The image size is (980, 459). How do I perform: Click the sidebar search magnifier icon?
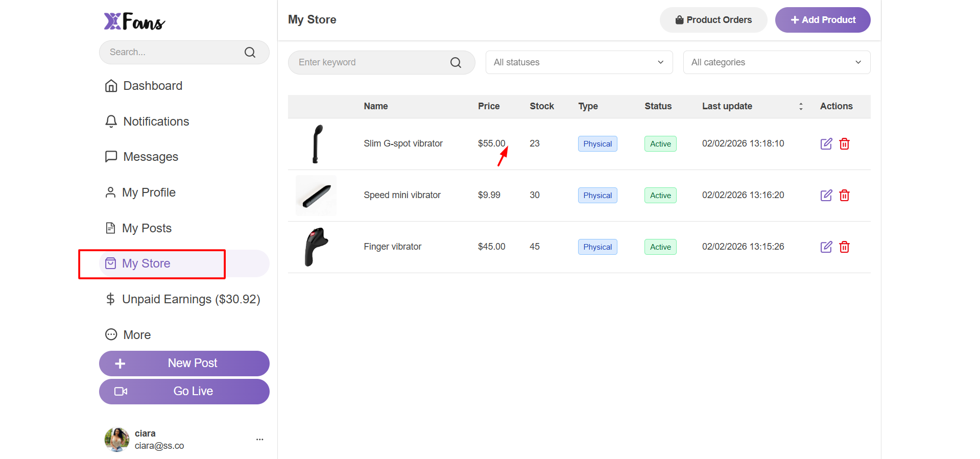(250, 53)
